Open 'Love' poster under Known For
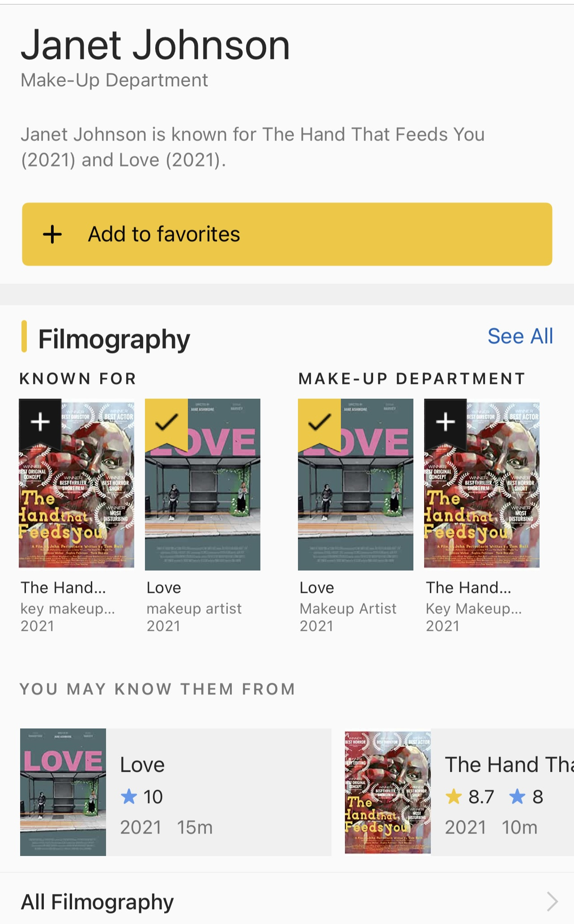Viewport: 574px width, 924px height. [x=203, y=501]
